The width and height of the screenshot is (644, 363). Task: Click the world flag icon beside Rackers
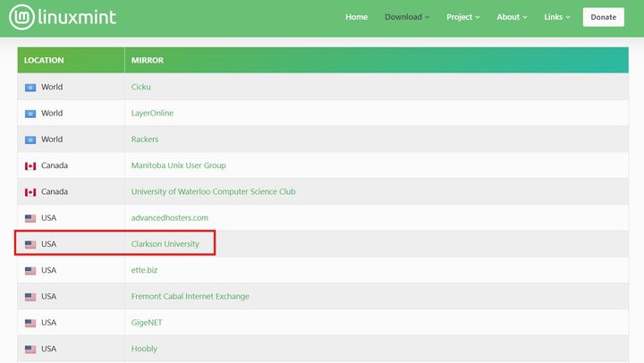point(30,139)
